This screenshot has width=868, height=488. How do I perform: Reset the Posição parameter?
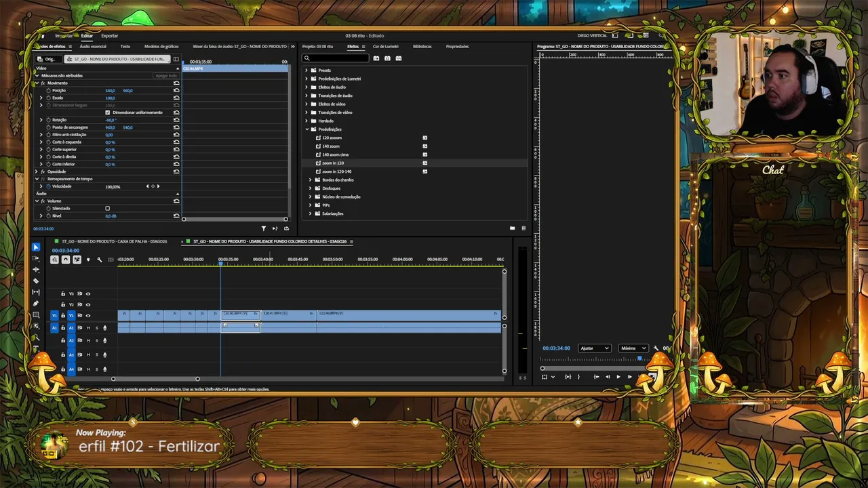(x=176, y=90)
